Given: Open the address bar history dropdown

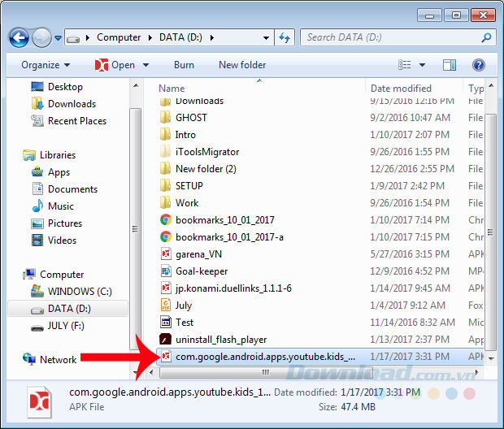Looking at the screenshot, I should [x=266, y=38].
